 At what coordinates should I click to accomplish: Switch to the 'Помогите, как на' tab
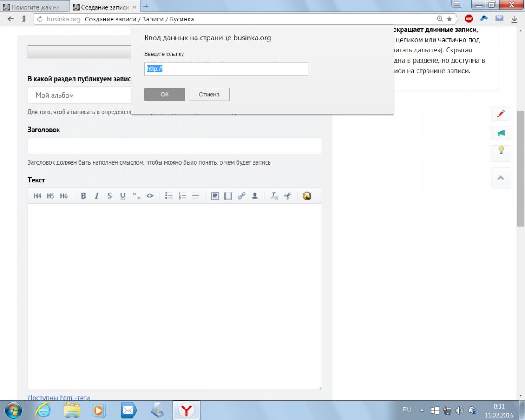coord(35,7)
